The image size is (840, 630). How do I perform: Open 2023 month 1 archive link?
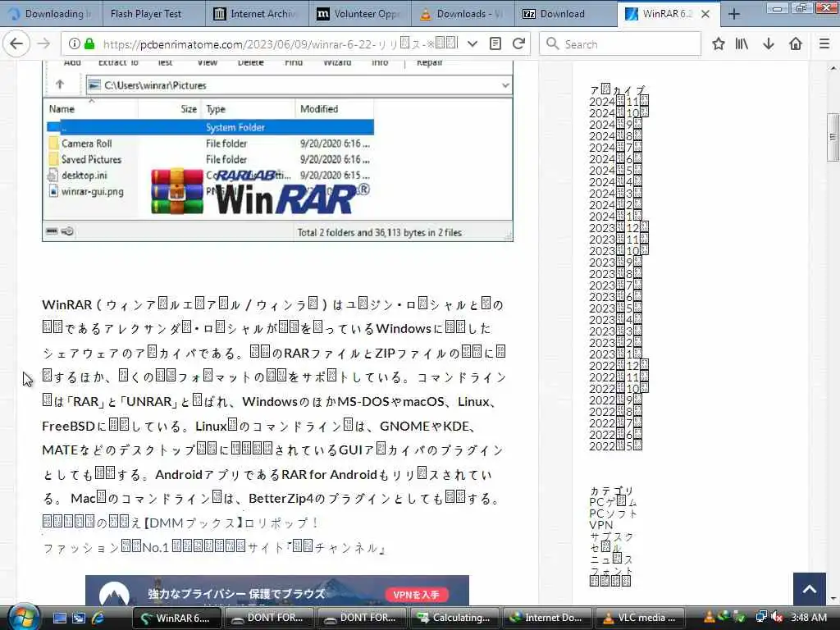(615, 354)
